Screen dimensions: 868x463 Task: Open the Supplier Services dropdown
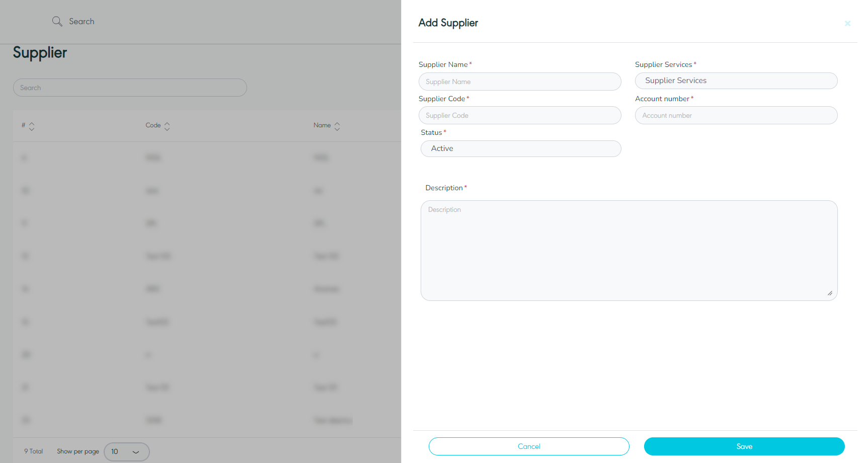736,81
